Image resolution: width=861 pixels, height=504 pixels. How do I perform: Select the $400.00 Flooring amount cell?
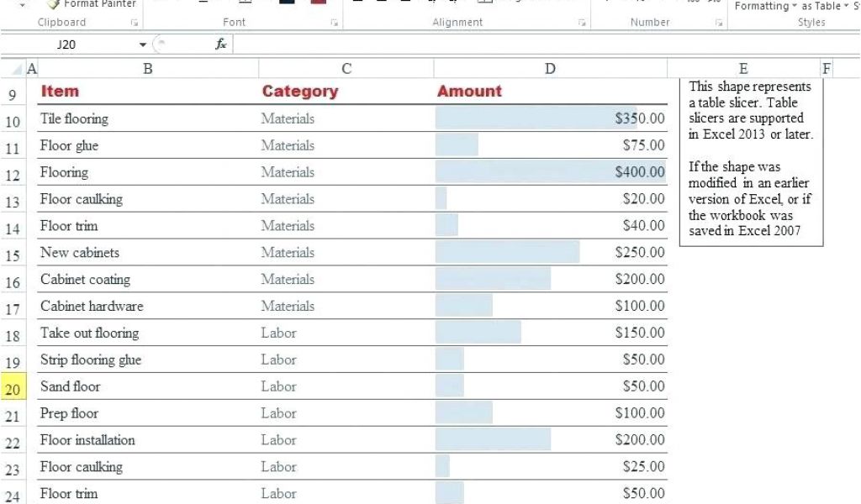[551, 172]
